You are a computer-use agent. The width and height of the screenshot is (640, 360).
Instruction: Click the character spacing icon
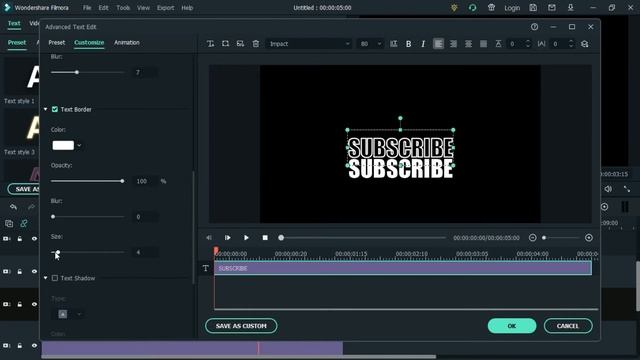(x=542, y=44)
